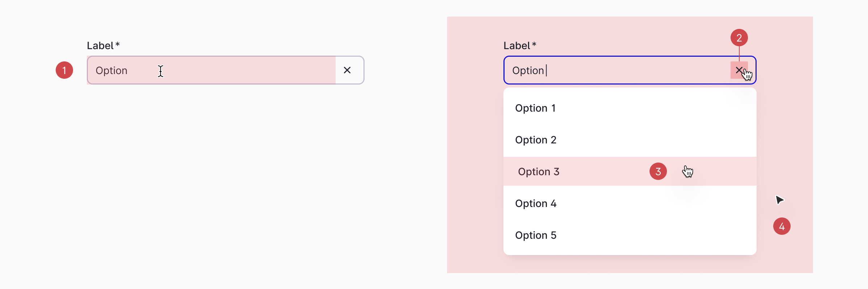The image size is (868, 289).
Task: Click the required asterisk next to left Label
Action: click(x=118, y=45)
